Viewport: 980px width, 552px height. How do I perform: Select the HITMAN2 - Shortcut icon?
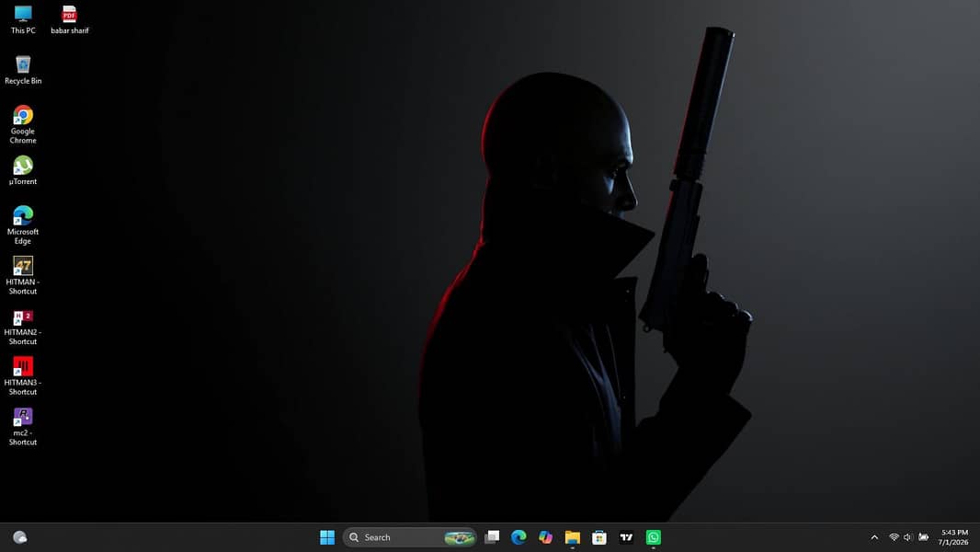pyautogui.click(x=23, y=326)
